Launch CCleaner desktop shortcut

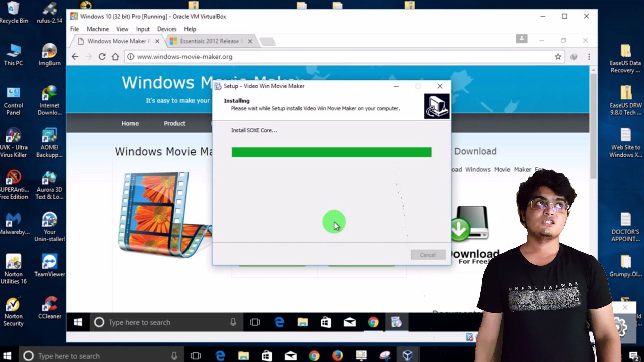coord(49,308)
